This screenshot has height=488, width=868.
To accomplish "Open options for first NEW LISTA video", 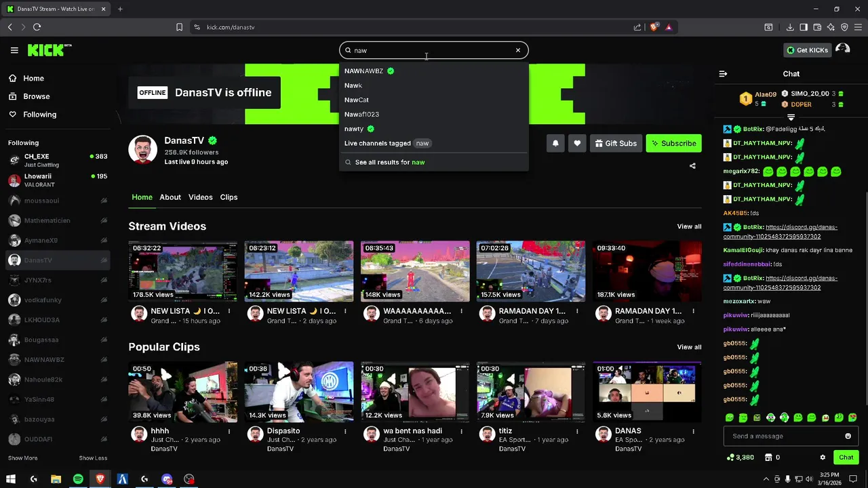I will pyautogui.click(x=229, y=311).
